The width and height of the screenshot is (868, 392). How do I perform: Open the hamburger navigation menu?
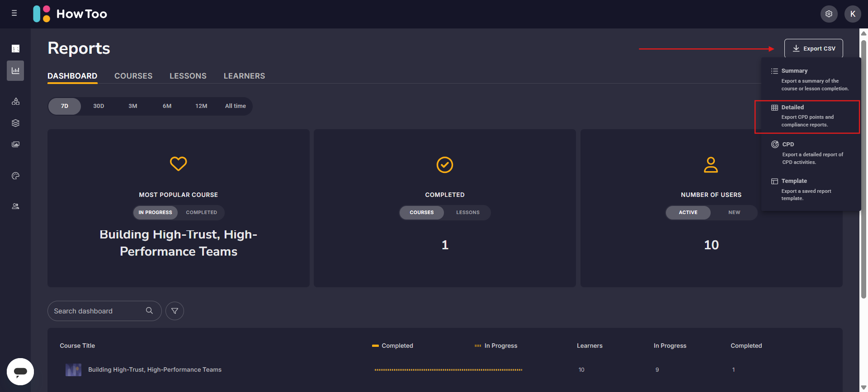pos(14,14)
